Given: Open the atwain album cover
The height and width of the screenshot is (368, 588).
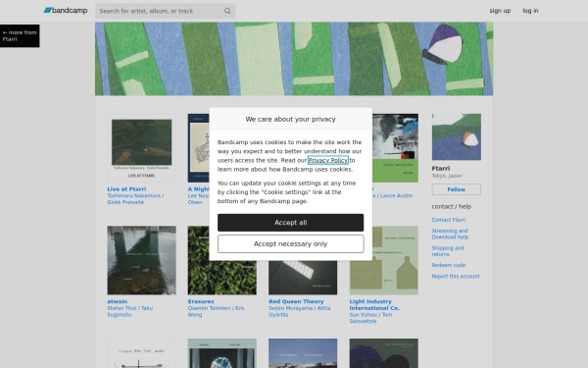Looking at the screenshot, I should (x=142, y=260).
